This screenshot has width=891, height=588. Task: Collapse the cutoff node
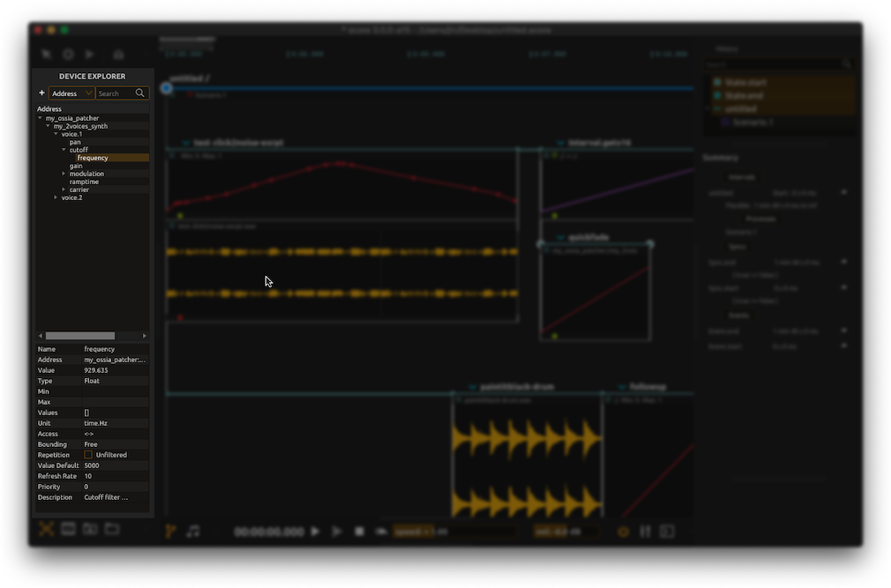point(64,150)
